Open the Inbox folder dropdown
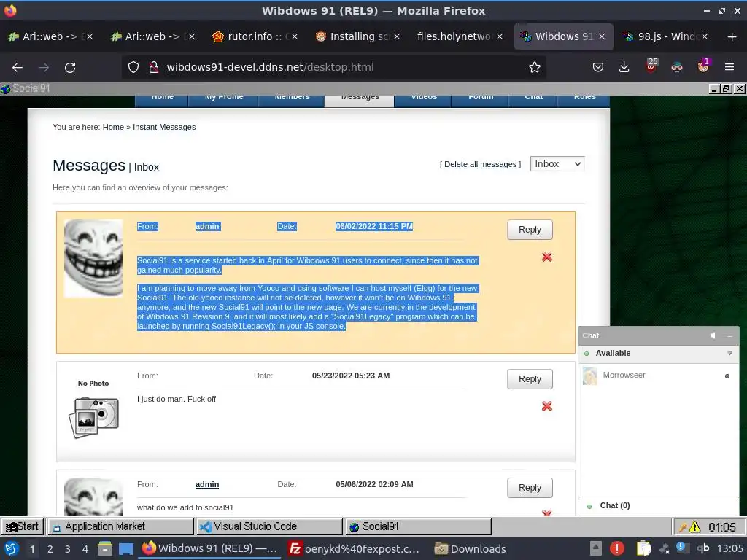This screenshot has width=747, height=560. click(557, 164)
